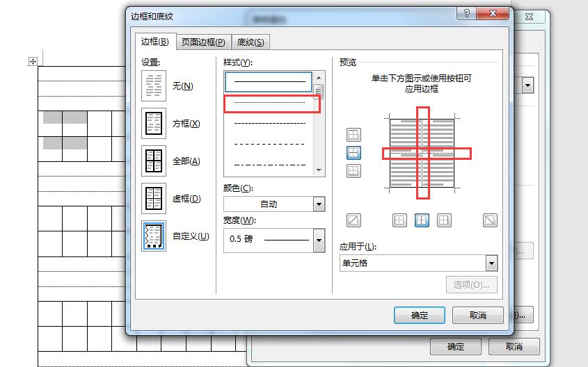
Task: Click the style list scroll-down arrow
Action: (319, 170)
